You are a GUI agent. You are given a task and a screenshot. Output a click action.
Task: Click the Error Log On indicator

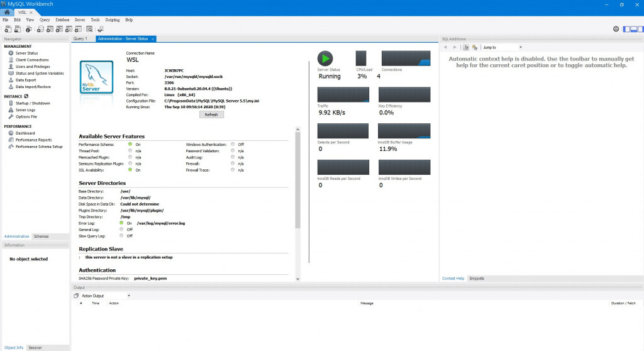121,223
